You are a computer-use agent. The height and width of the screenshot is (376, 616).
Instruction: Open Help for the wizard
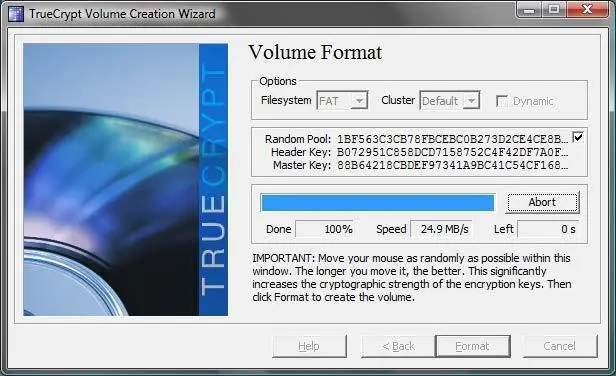tap(309, 346)
